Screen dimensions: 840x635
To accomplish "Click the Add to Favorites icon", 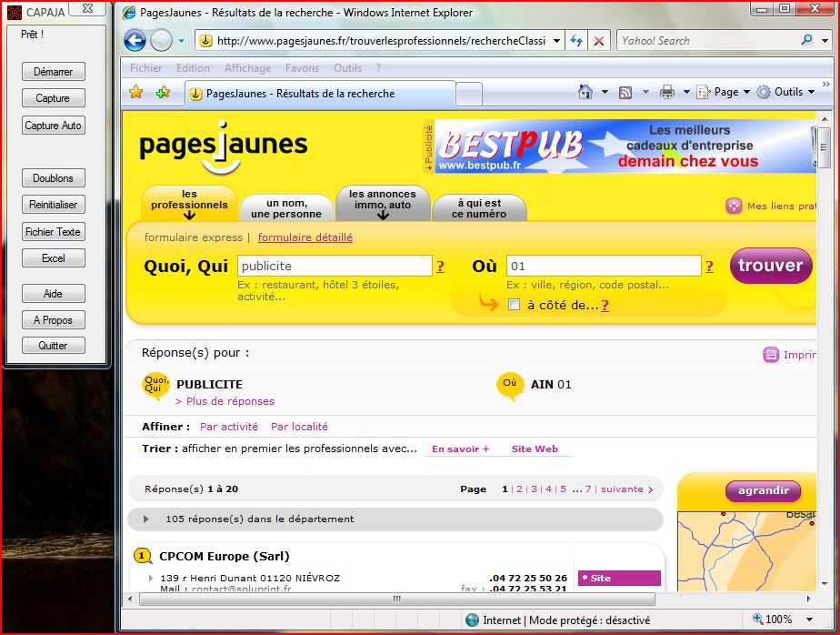I will click(x=163, y=93).
